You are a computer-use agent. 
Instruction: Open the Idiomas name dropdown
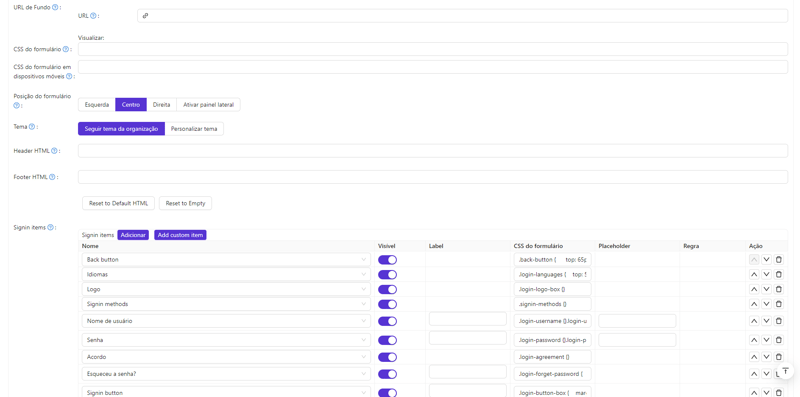(226, 274)
